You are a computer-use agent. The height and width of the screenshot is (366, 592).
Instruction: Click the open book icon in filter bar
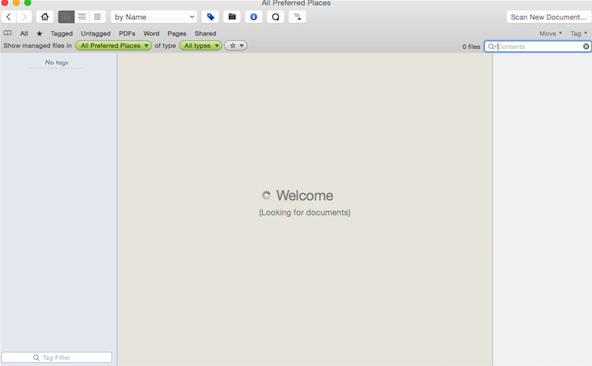click(x=8, y=33)
